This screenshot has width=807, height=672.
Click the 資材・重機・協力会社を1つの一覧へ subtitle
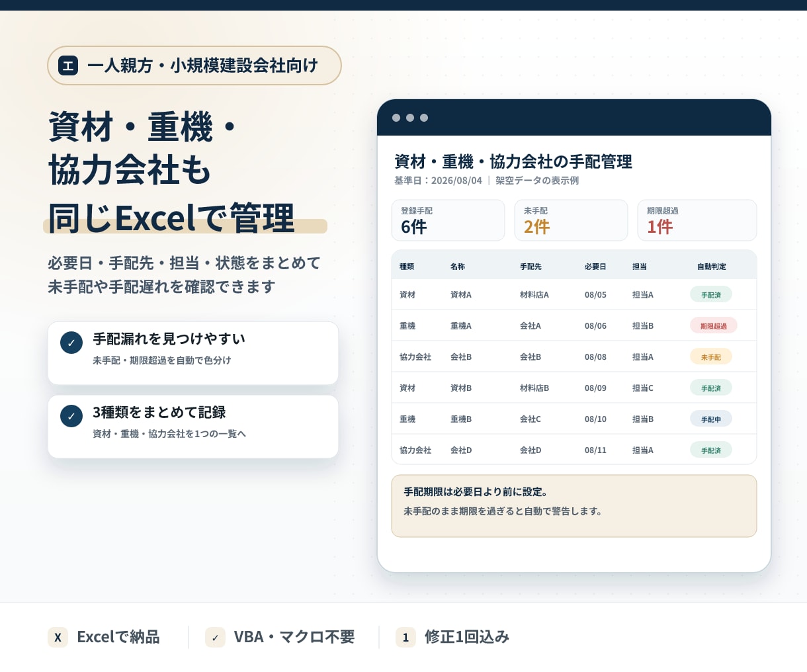coord(169,434)
